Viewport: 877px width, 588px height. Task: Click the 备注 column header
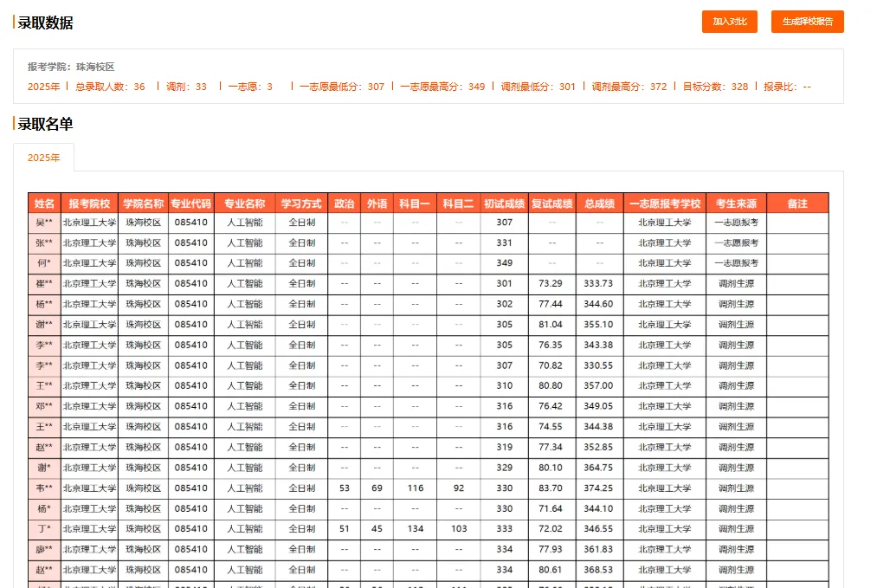click(x=797, y=204)
